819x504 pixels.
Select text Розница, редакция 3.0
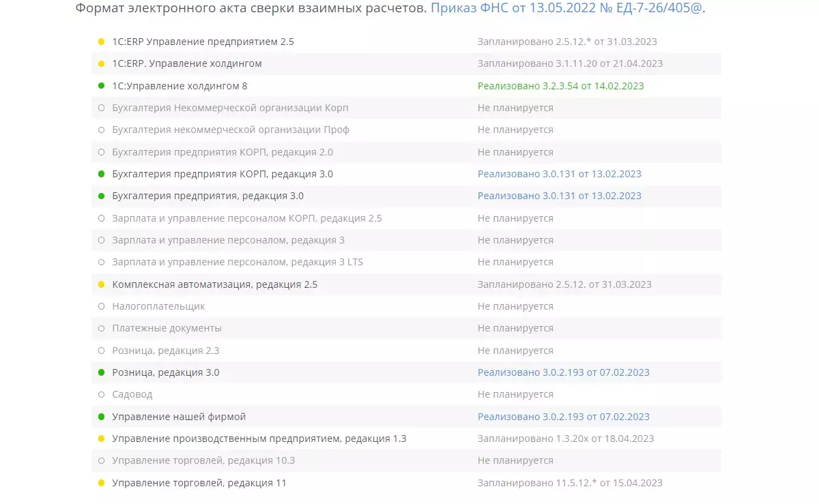coord(166,372)
